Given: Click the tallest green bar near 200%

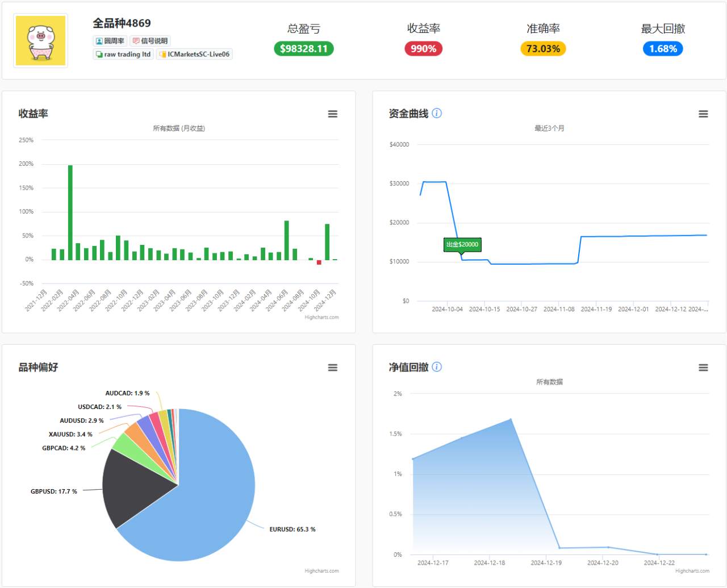Looking at the screenshot, I should (70, 212).
